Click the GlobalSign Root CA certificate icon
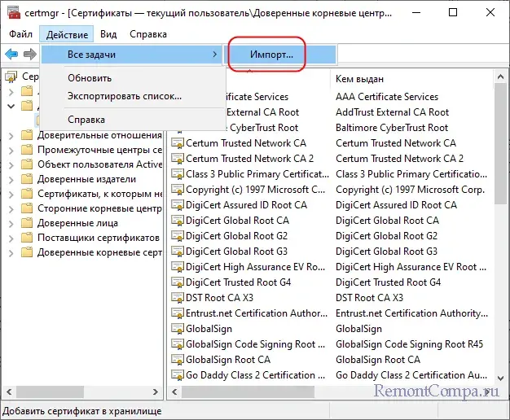The width and height of the screenshot is (510, 420). pos(178,360)
